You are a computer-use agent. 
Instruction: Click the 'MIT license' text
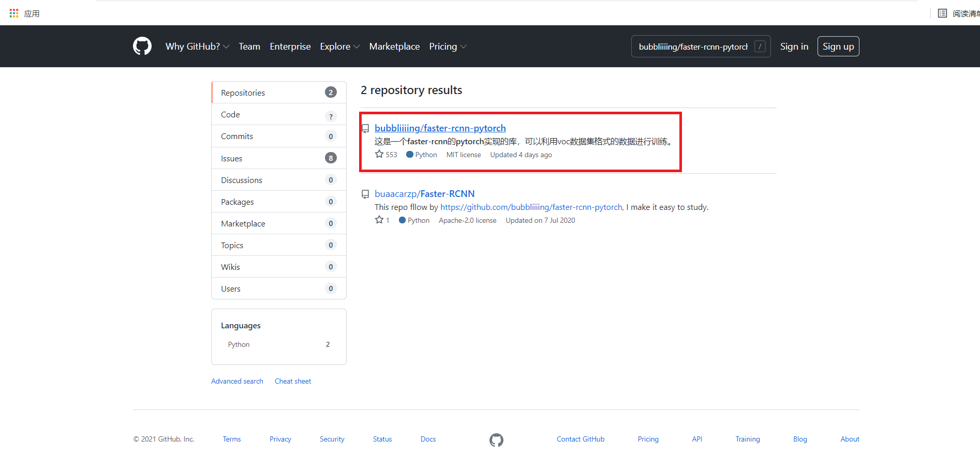pos(464,155)
